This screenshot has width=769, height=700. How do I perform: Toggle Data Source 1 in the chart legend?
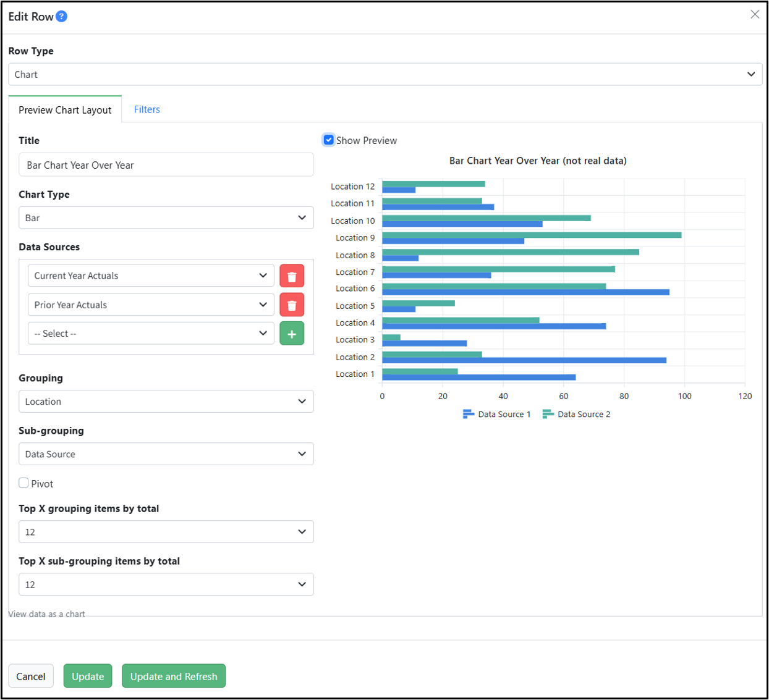[496, 414]
